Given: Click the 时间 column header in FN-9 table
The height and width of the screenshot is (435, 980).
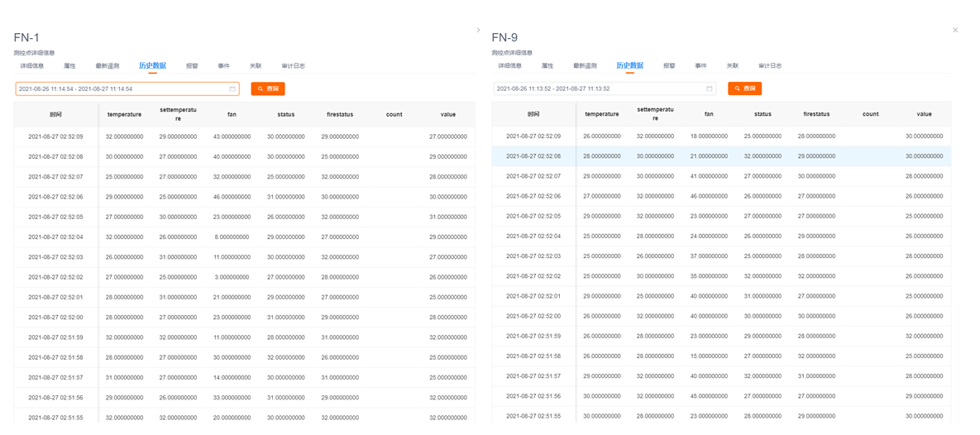Looking at the screenshot, I should click(x=533, y=114).
